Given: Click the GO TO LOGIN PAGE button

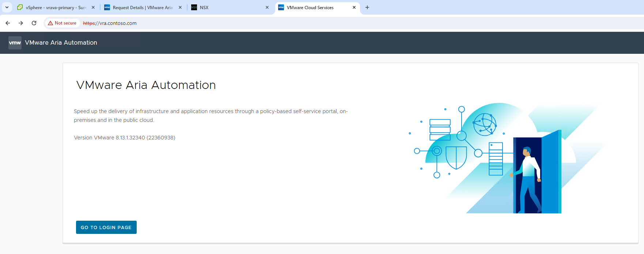Looking at the screenshot, I should pyautogui.click(x=106, y=227).
